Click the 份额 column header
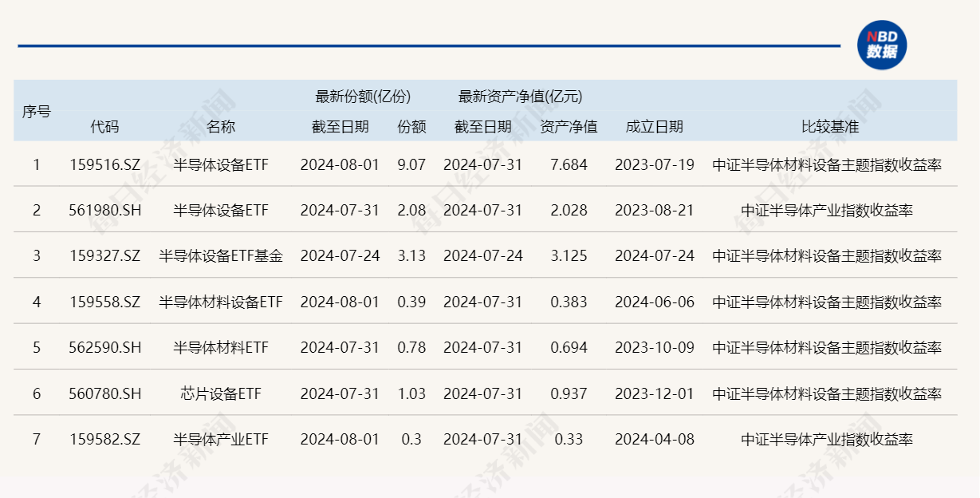This screenshot has height=498, width=980. [x=411, y=126]
